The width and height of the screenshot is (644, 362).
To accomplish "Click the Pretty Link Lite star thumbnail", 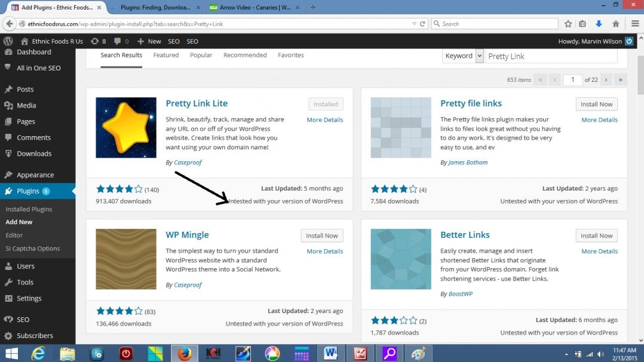I will pos(126,127).
